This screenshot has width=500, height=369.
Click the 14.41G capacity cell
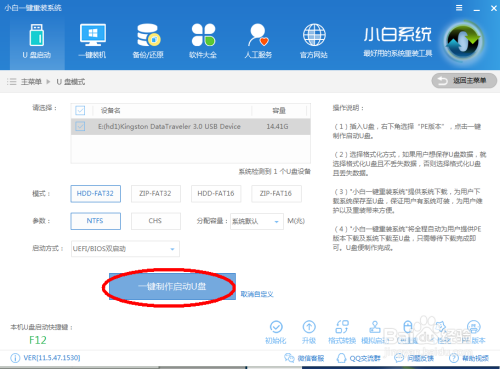click(x=277, y=127)
